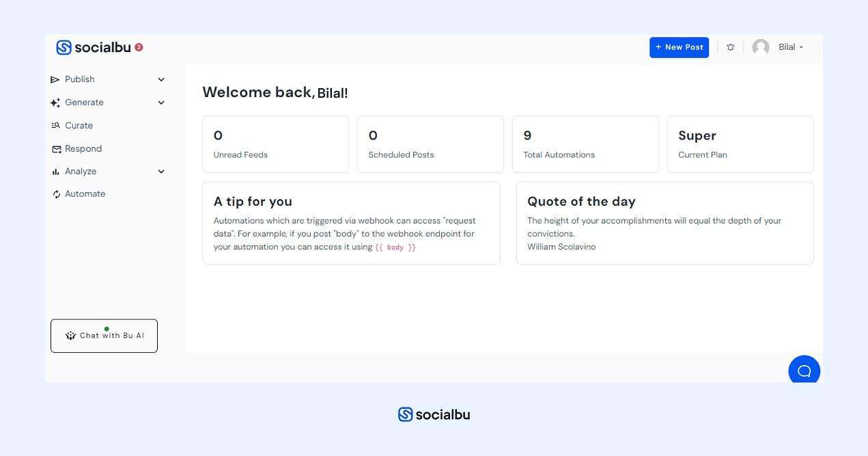The image size is (868, 456).
Task: Open the Respond section
Action: (83, 149)
